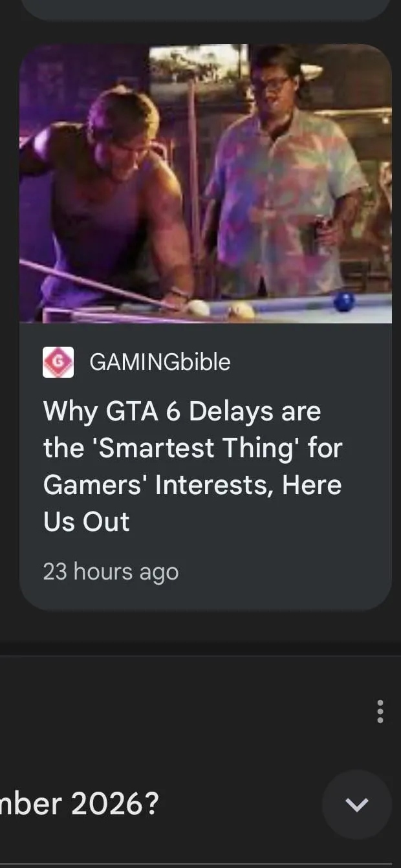This screenshot has width=401, height=868.
Task: Tap the "Us Out" last headline line
Action: 87,522
